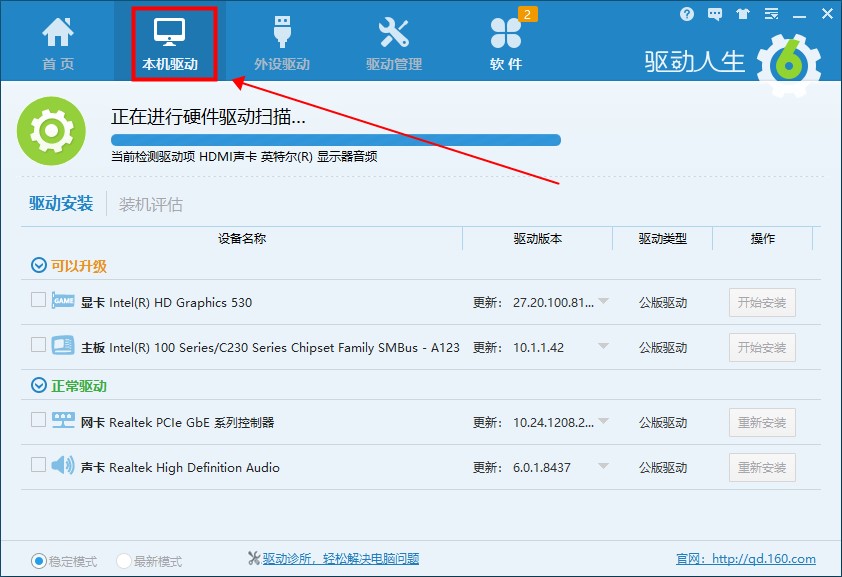Click the 操作 column header

pos(763,238)
